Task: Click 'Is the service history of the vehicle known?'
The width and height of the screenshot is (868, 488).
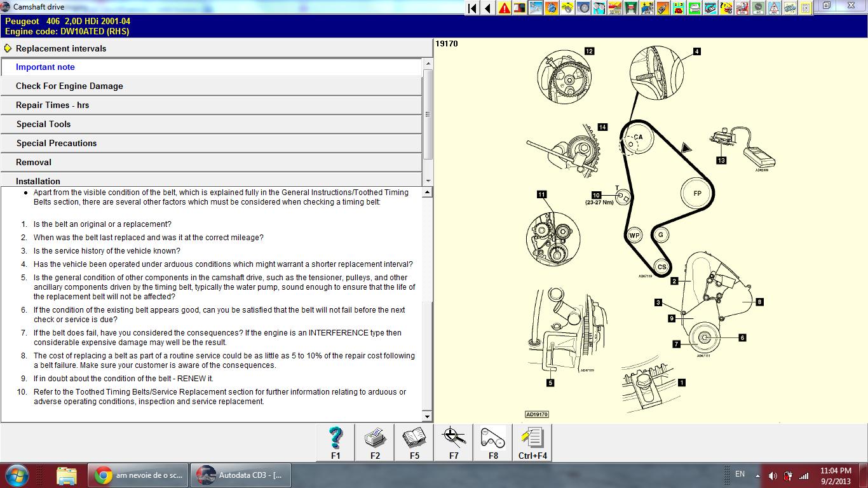Action: (107, 251)
